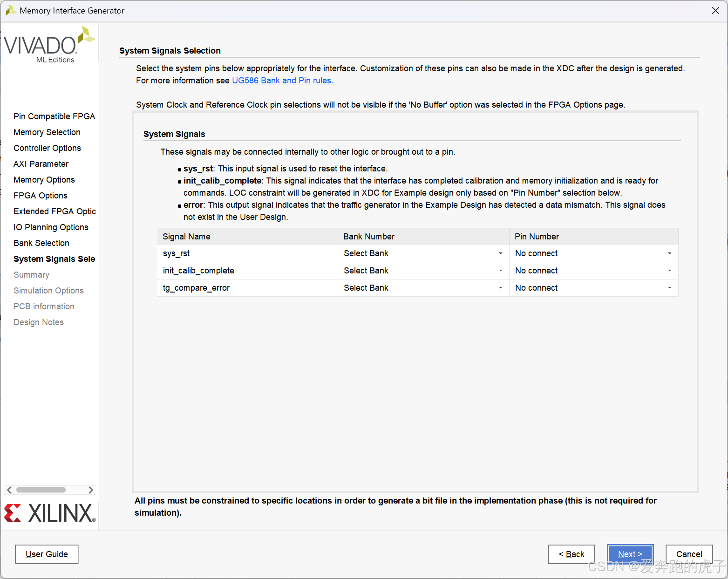Click the Xilinx logo
Image resolution: width=728 pixels, height=579 pixels.
tap(50, 513)
